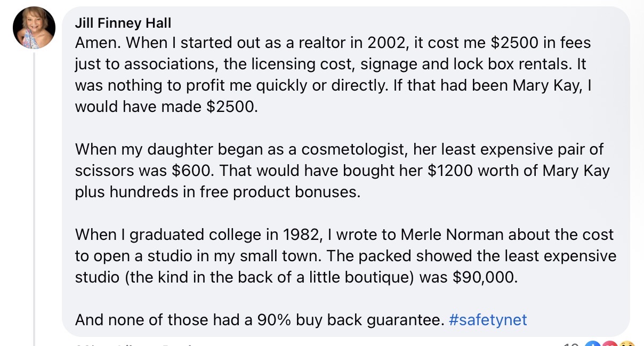This screenshot has height=346, width=644.
Task: Click the yellow emoji reaction icon
Action: pos(628,344)
